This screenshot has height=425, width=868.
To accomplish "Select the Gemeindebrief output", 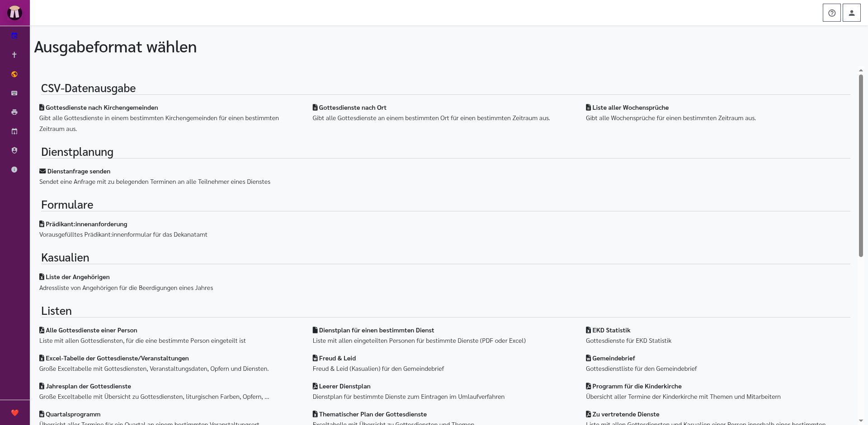I will (x=613, y=358).
